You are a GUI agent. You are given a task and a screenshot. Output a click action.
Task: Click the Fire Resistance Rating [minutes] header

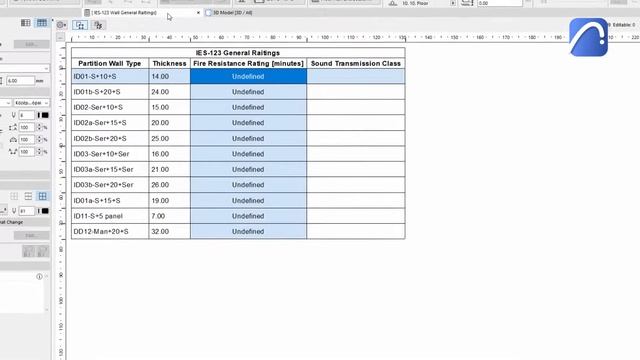coord(248,64)
